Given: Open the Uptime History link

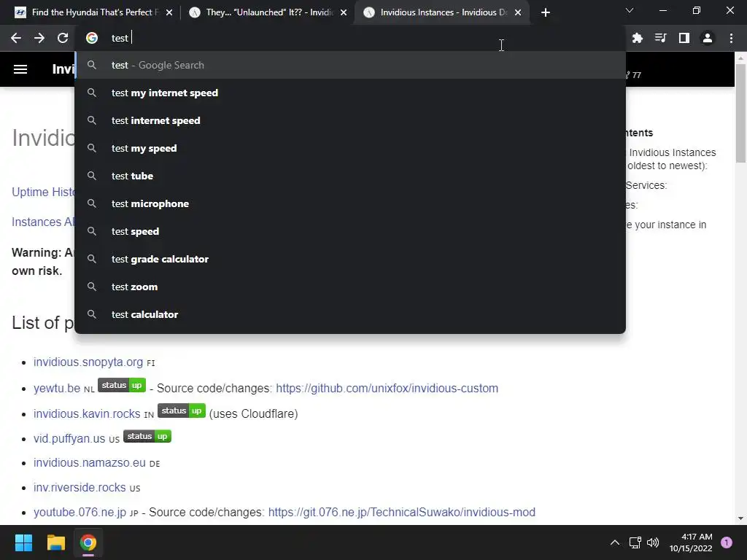Looking at the screenshot, I should 43,192.
